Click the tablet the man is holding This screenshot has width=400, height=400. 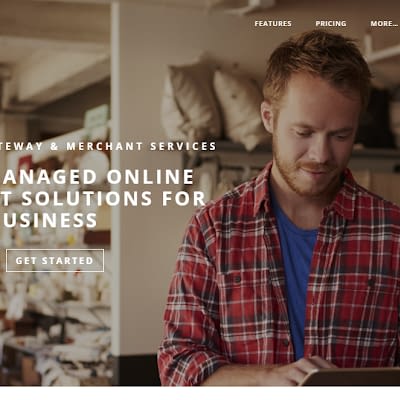click(x=350, y=376)
